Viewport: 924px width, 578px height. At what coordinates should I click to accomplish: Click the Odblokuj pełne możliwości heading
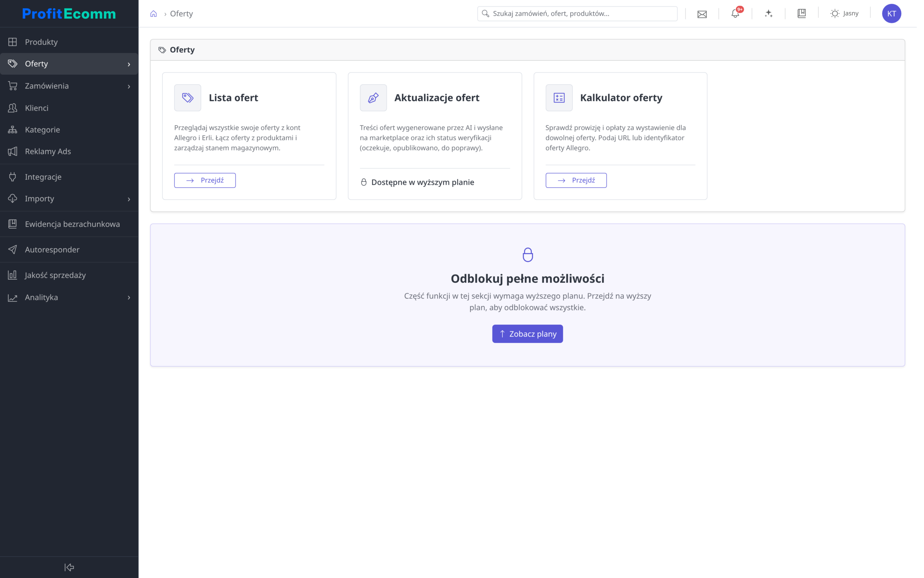(527, 279)
